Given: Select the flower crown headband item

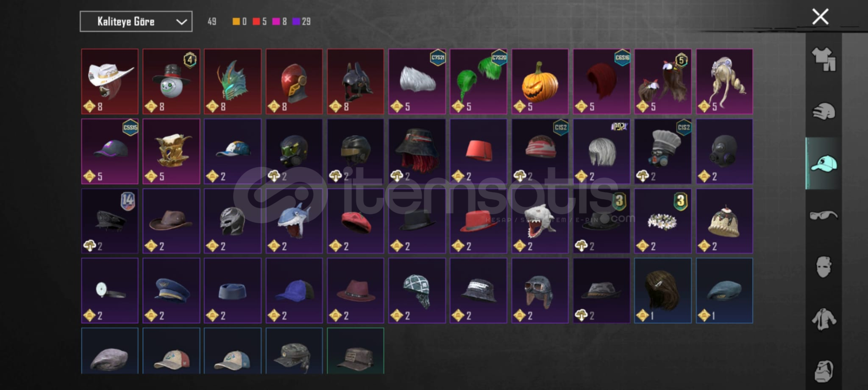Looking at the screenshot, I should tap(663, 221).
